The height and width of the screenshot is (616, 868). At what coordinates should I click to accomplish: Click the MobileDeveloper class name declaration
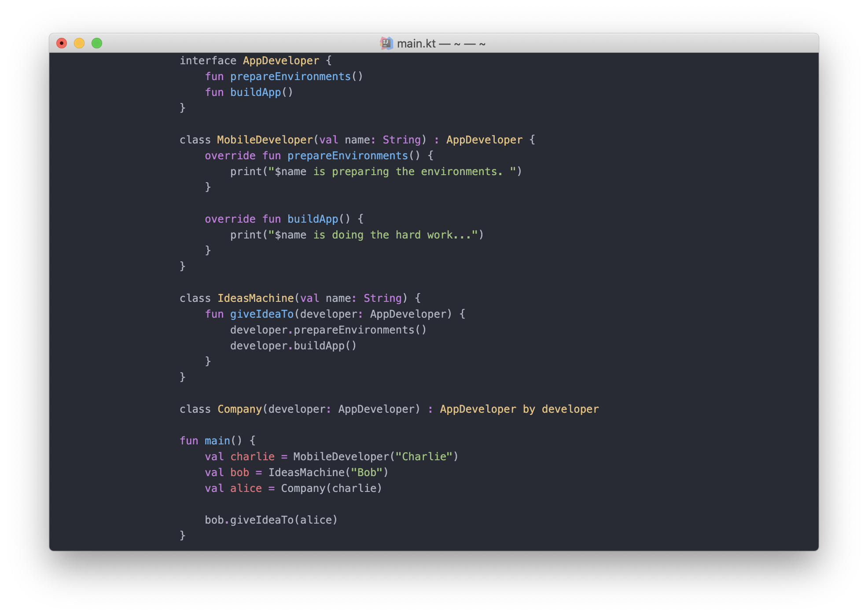[265, 140]
